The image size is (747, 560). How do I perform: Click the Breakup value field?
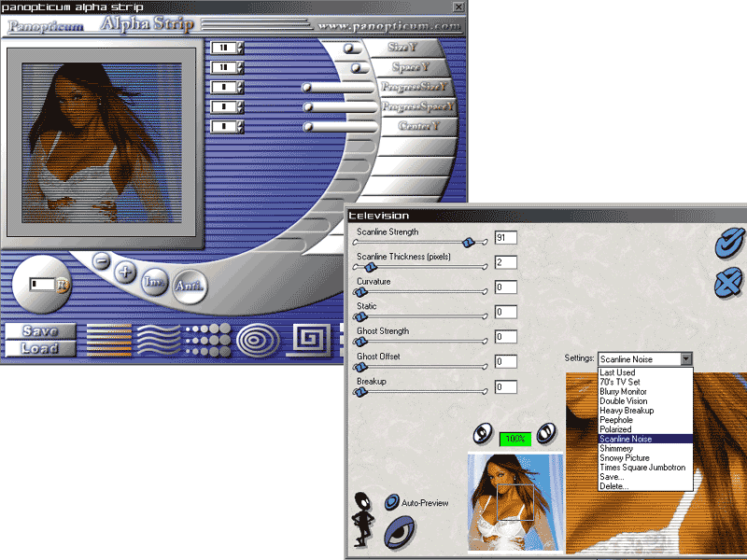(x=505, y=387)
